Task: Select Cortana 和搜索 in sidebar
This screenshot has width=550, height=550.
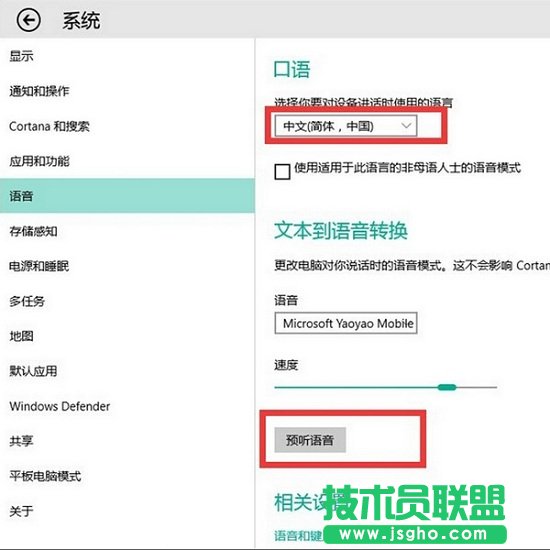Action: pyautogui.click(x=49, y=126)
